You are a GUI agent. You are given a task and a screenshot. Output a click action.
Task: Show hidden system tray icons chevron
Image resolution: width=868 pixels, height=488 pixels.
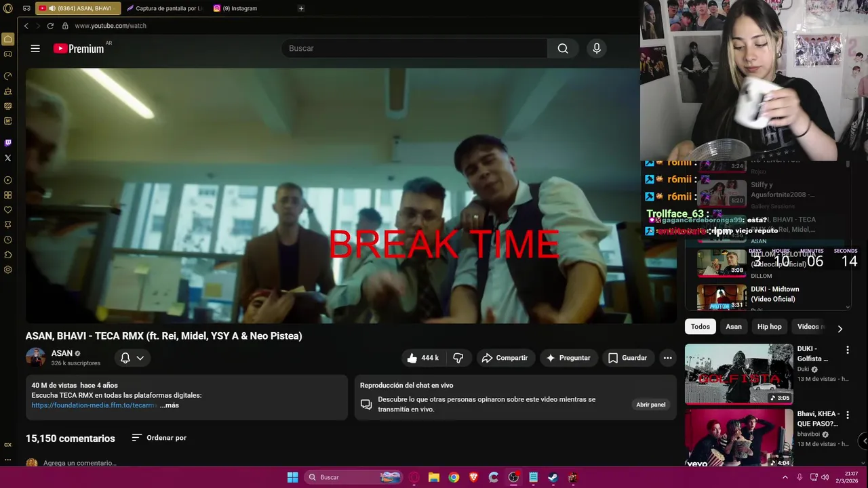785,477
